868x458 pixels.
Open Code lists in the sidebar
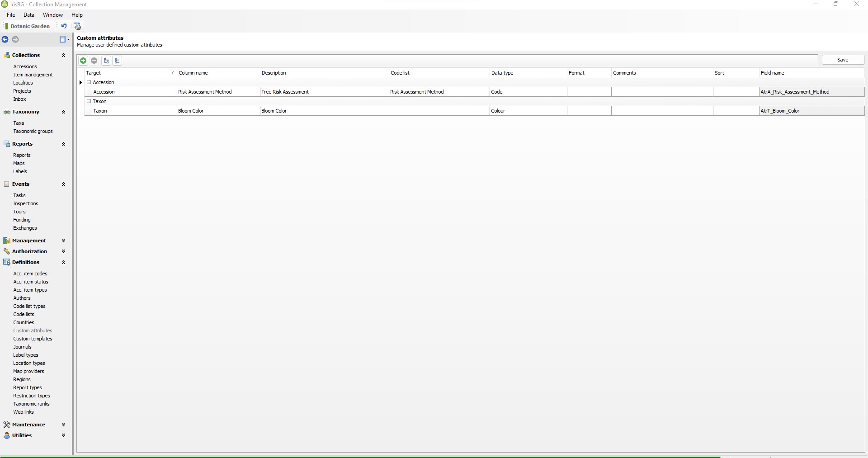tap(24, 314)
